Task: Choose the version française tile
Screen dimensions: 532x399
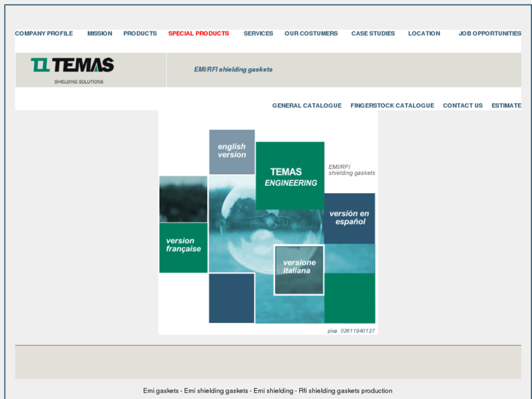Action: 183,247
